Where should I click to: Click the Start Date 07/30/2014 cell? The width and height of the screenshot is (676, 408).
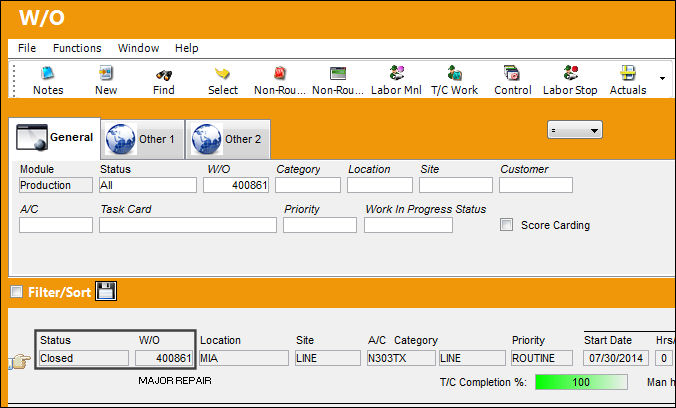tap(616, 358)
